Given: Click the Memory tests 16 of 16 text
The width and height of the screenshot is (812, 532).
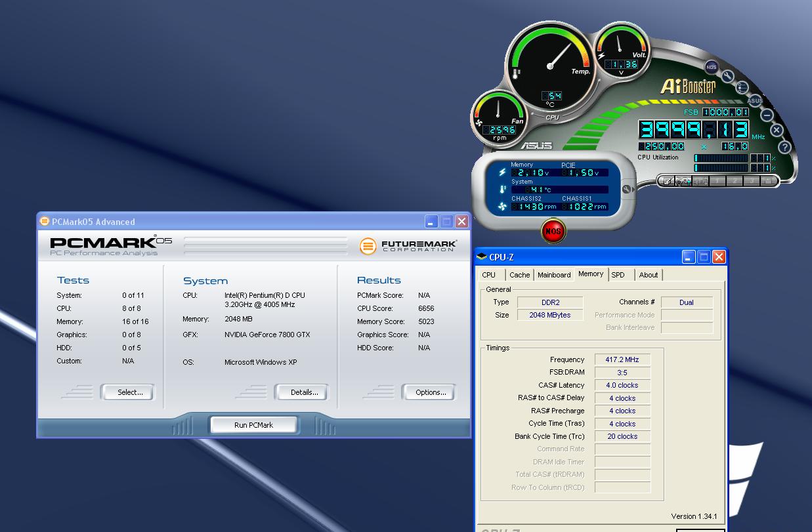Looking at the screenshot, I should click(135, 321).
